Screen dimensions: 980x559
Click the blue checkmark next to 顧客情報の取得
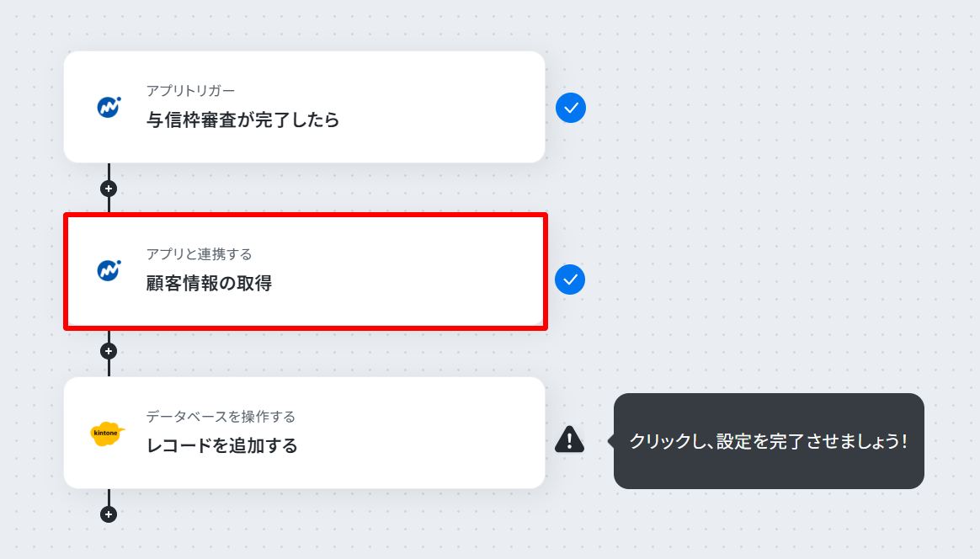click(x=570, y=279)
